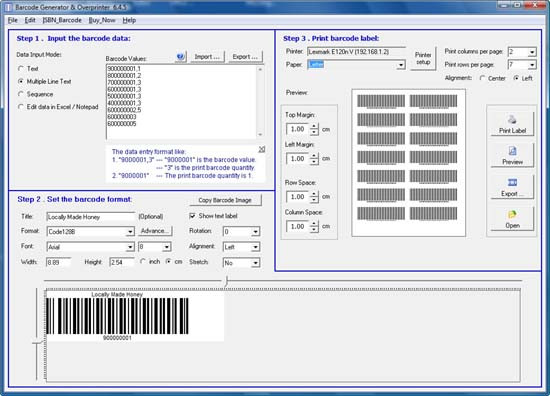Select inch as the size unit

143,261
